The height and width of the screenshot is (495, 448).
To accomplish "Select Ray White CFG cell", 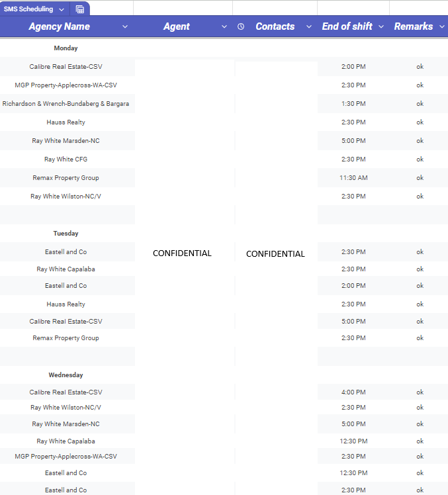I will (66, 159).
